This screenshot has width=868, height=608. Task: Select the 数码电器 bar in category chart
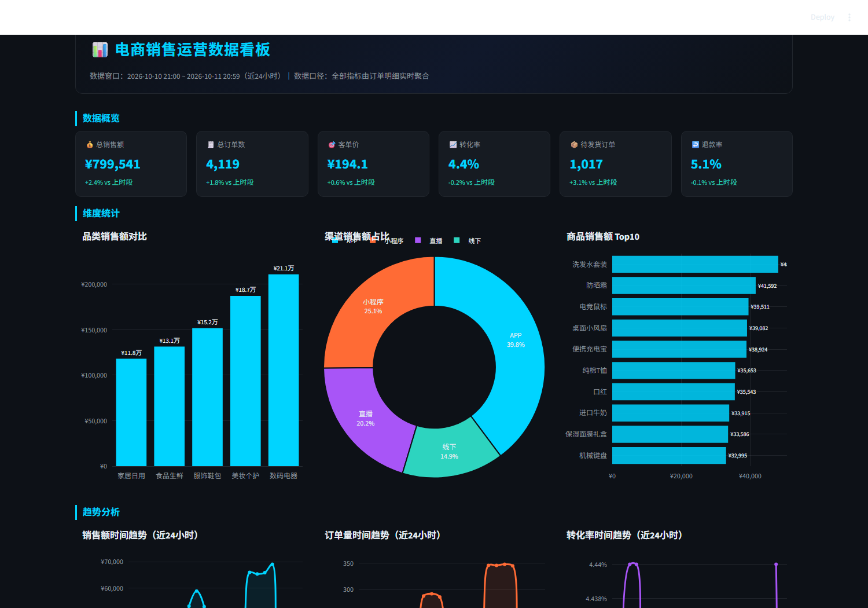(x=284, y=370)
